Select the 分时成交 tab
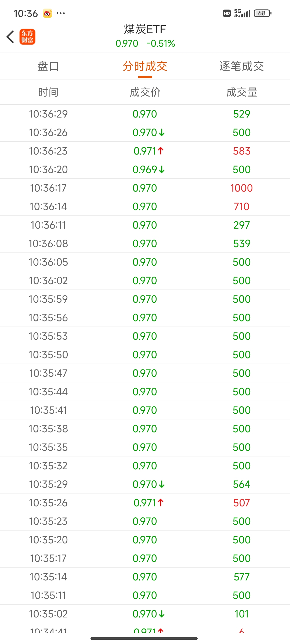290x644 pixels. tap(145, 66)
